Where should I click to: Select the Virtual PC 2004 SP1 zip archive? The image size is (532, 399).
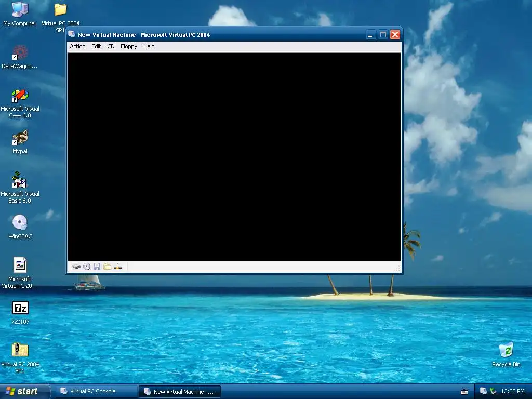click(20, 358)
